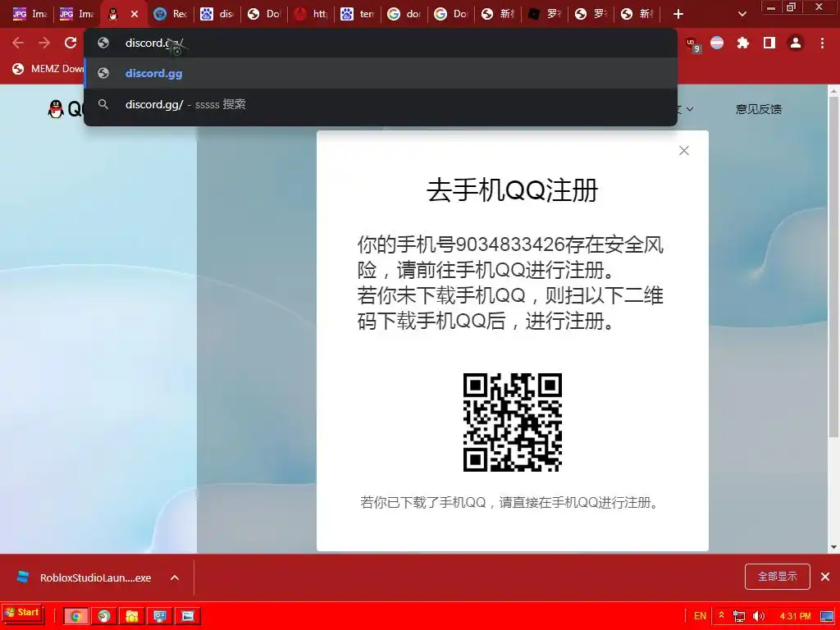Image resolution: width=840 pixels, height=630 pixels.
Task: Click the EN language indicator
Action: tap(701, 616)
